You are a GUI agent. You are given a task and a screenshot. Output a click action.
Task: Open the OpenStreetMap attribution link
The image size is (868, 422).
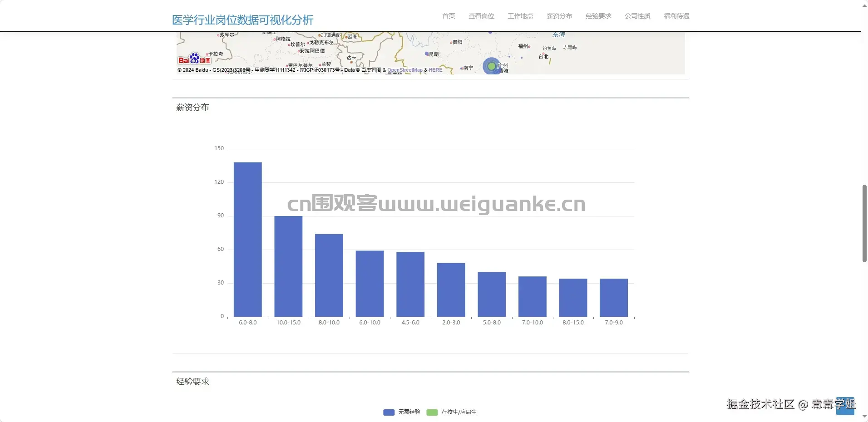pyautogui.click(x=404, y=70)
